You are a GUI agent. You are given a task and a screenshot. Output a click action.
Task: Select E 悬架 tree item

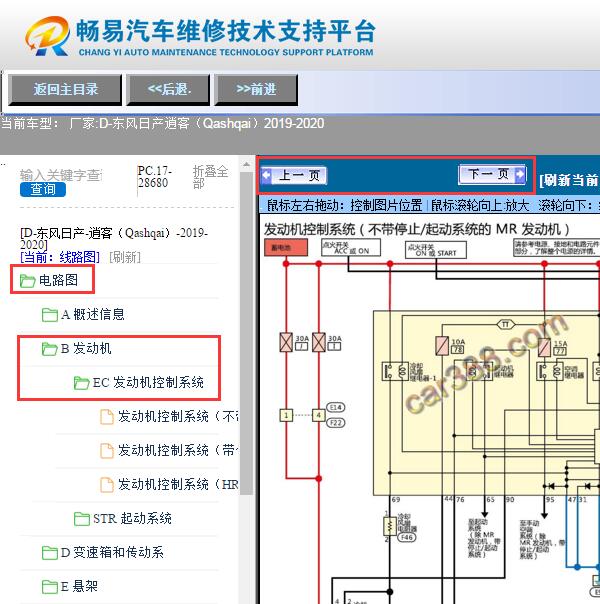coord(79,586)
